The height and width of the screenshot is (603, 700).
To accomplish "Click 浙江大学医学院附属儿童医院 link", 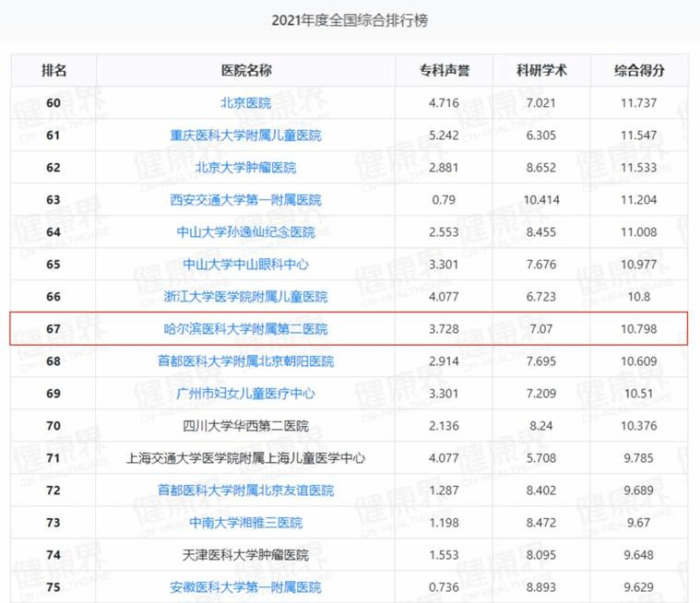I will (x=245, y=296).
